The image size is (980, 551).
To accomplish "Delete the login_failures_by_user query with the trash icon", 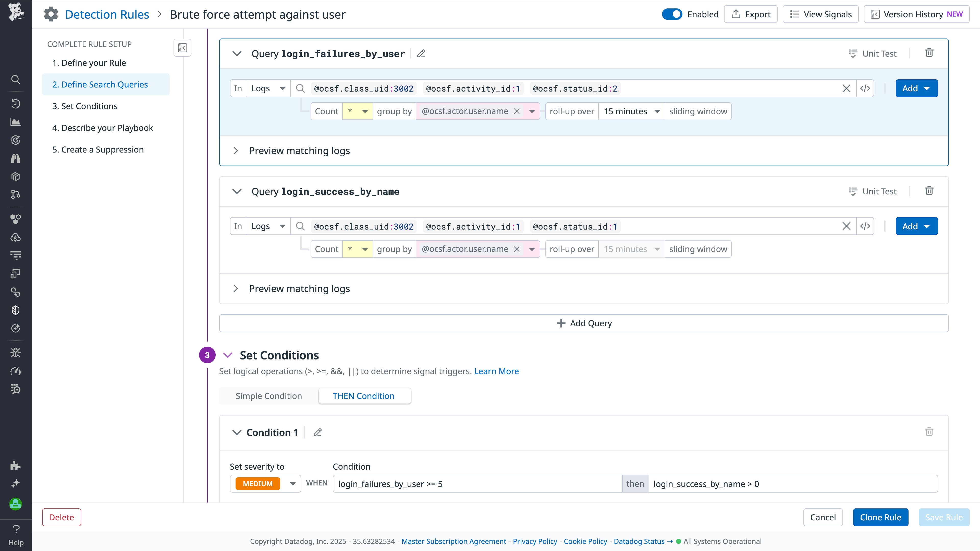I will (929, 53).
